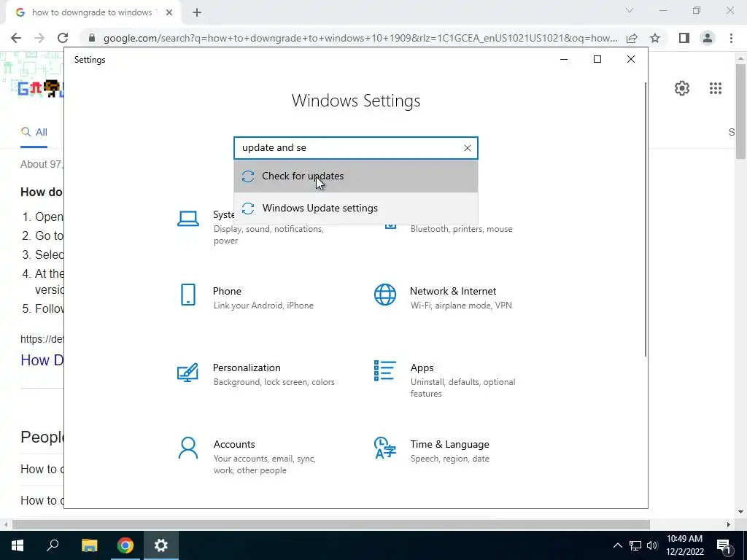Open the Personalization settings label

pos(247,367)
